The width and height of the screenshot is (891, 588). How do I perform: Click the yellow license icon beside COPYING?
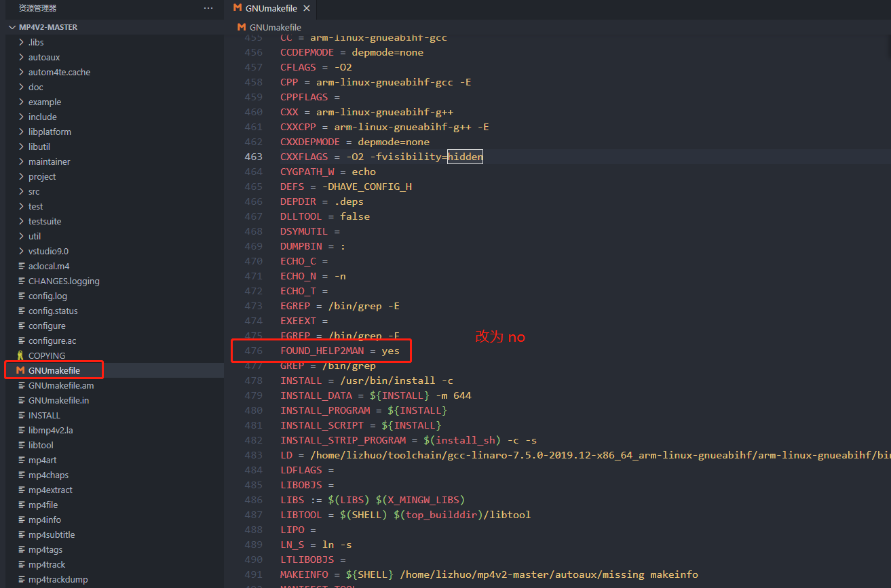(20, 355)
